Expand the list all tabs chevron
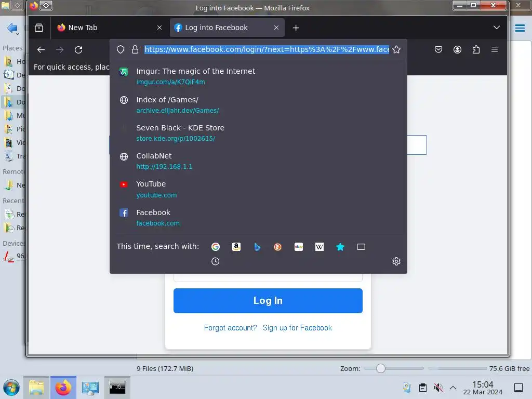532x399 pixels. (496, 28)
